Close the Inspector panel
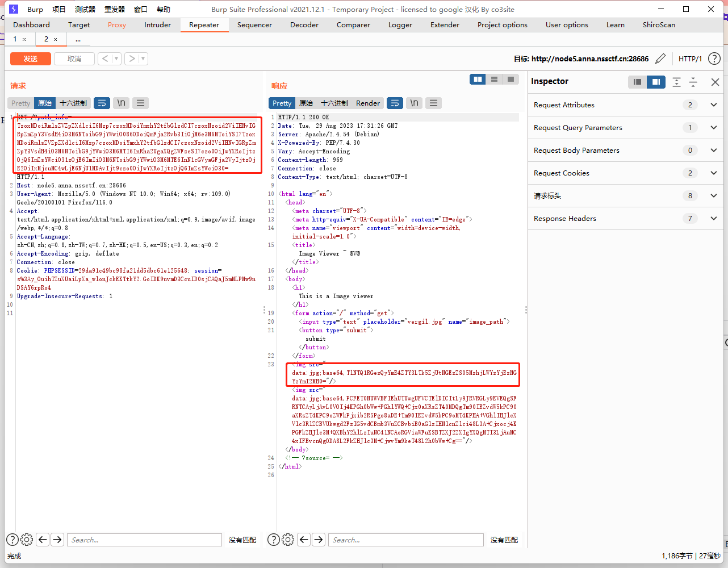Image resolution: width=728 pixels, height=568 pixels. click(715, 82)
